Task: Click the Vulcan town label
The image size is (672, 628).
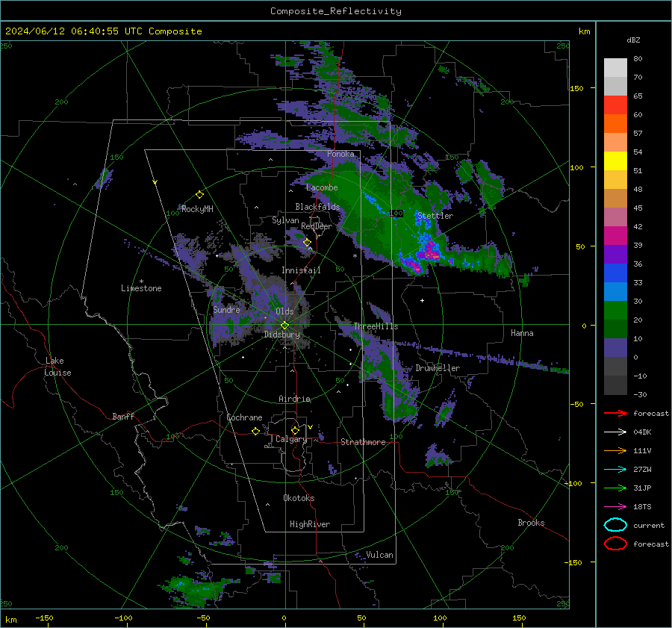Action: pos(380,555)
